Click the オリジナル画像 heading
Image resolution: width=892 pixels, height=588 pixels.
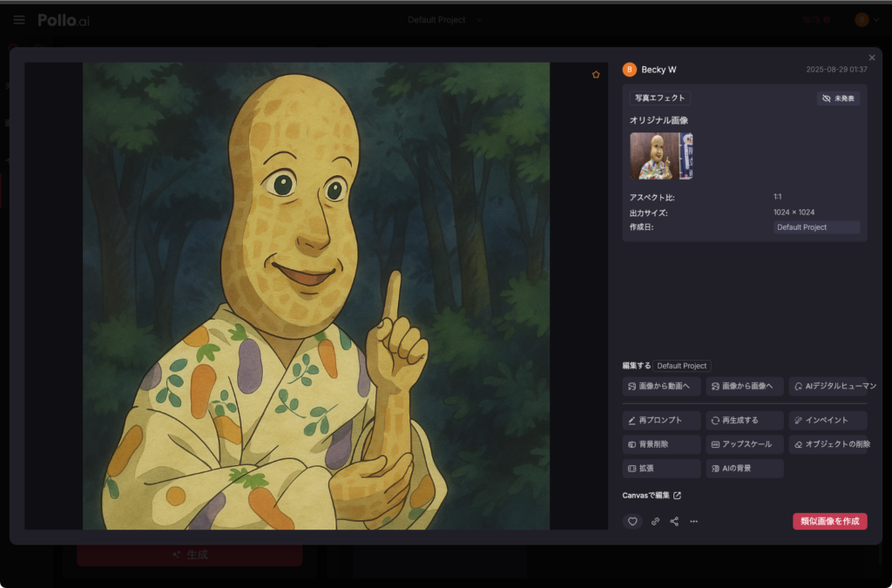(x=659, y=120)
